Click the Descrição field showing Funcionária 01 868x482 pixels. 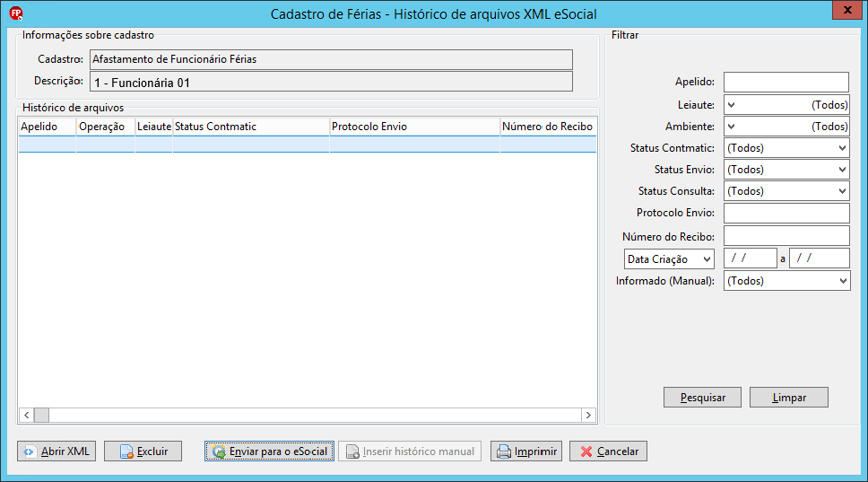click(331, 82)
